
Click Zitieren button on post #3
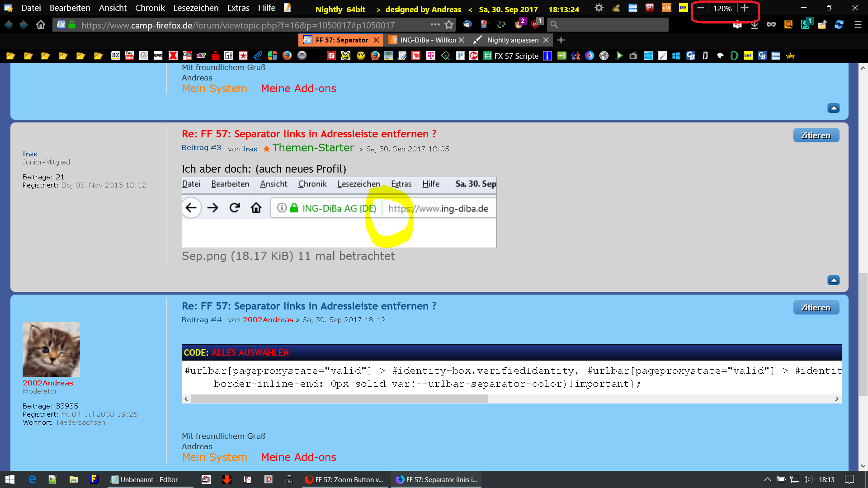tap(816, 136)
